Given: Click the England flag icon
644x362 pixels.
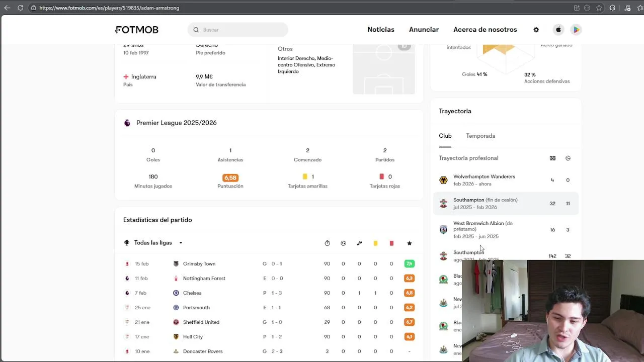Looking at the screenshot, I should coord(126,77).
